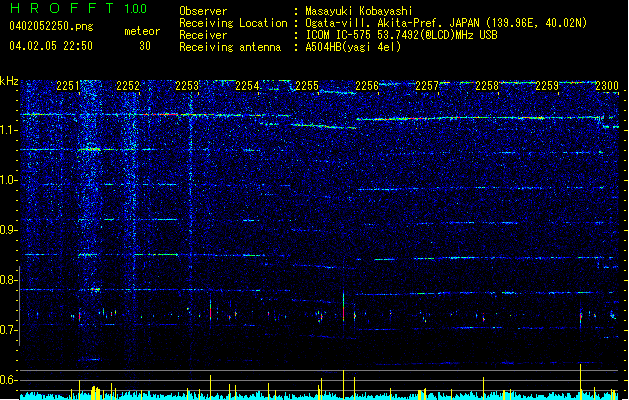Click the 2256 time marker
The height and width of the screenshot is (400, 629).
click(x=367, y=86)
